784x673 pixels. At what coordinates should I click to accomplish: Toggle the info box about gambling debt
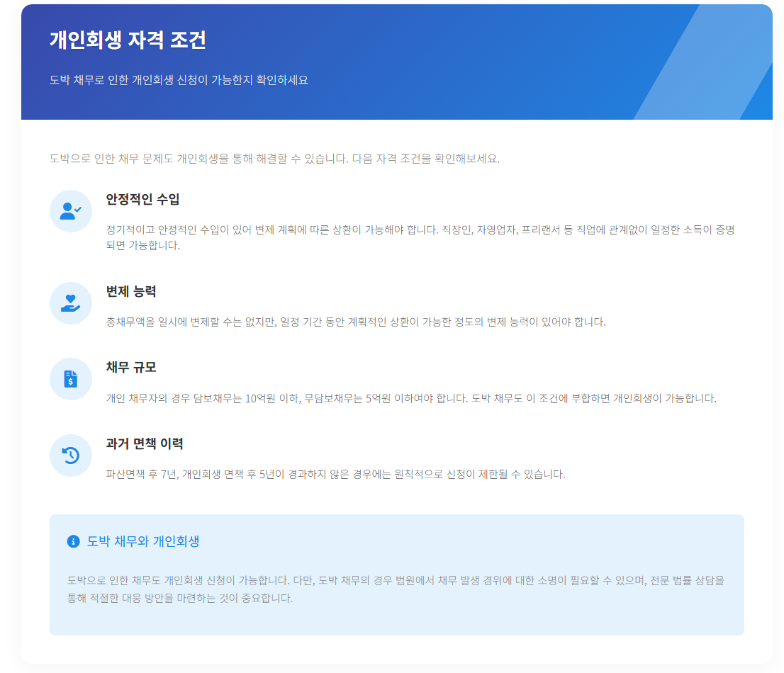[x=396, y=574]
